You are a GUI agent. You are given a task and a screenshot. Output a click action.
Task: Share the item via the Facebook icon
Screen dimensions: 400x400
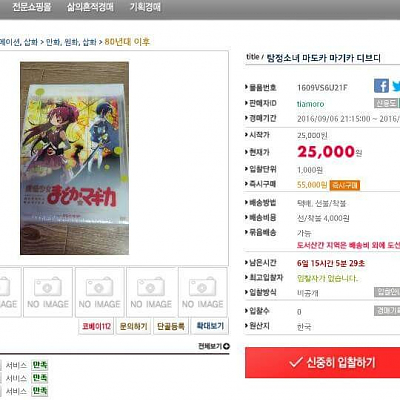381,86
